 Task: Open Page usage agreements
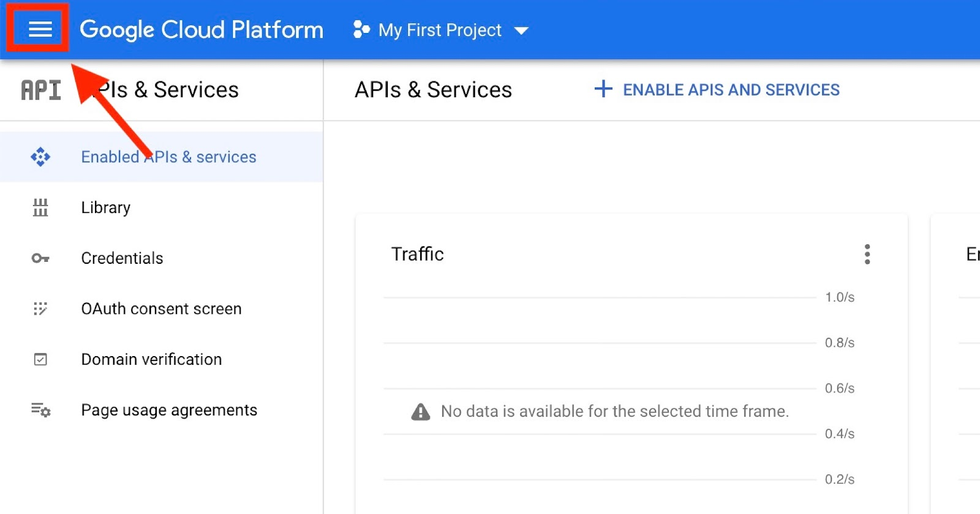coord(162,410)
